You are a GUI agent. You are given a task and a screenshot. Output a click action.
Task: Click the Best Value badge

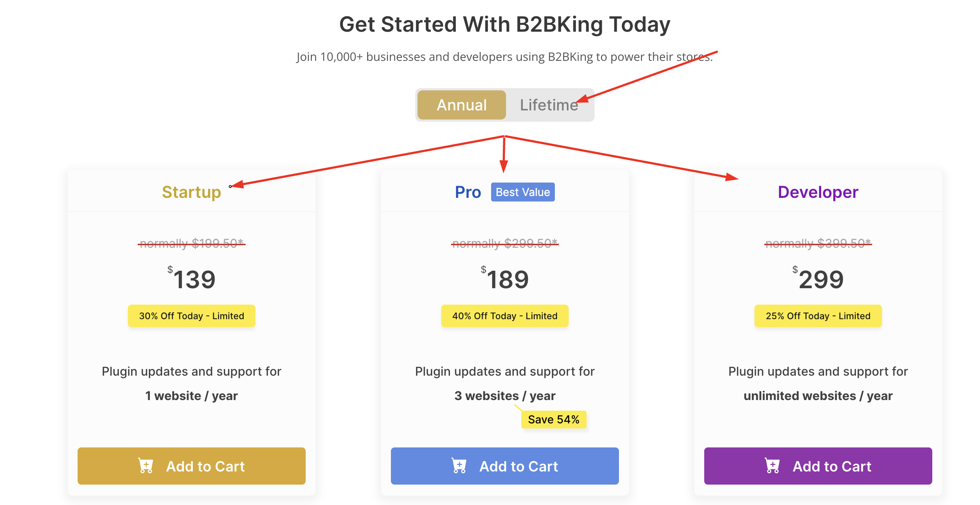point(523,192)
